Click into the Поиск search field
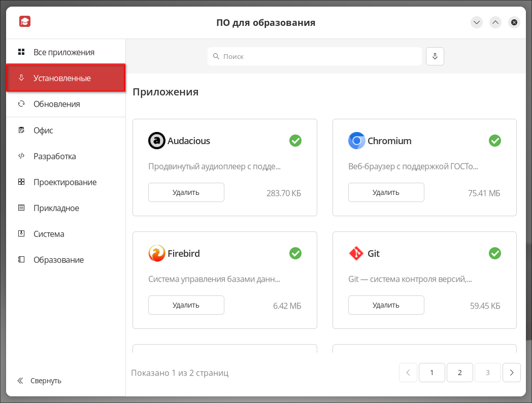The width and height of the screenshot is (532, 403). tap(315, 56)
